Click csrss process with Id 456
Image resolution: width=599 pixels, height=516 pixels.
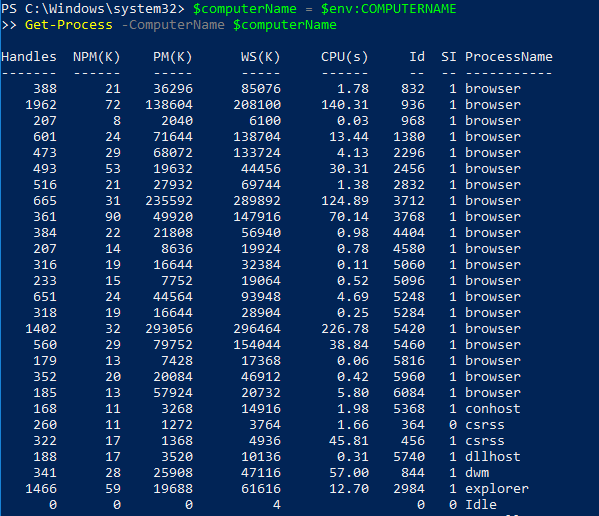485,441
